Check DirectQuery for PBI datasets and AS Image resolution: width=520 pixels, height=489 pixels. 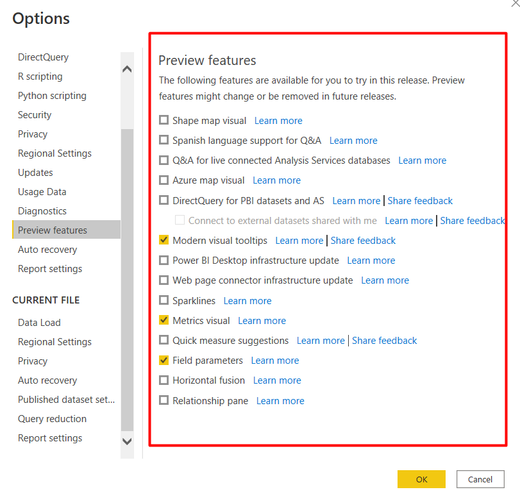(x=164, y=200)
